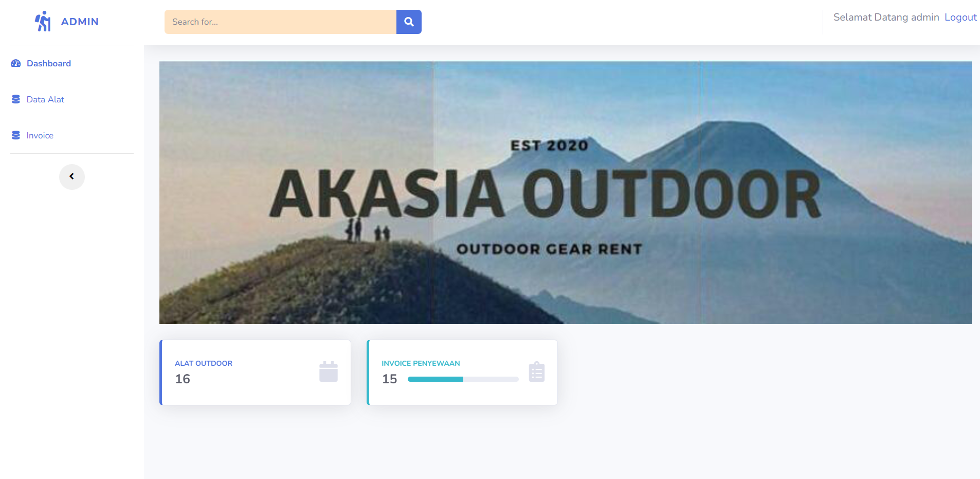Click the hiker logo icon
The image size is (980, 479).
43,22
